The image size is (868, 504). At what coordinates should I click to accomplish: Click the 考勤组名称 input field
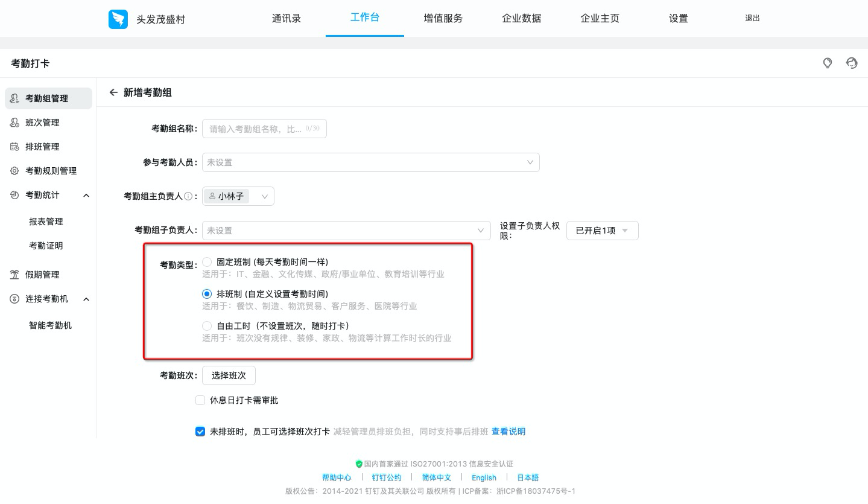(x=264, y=129)
